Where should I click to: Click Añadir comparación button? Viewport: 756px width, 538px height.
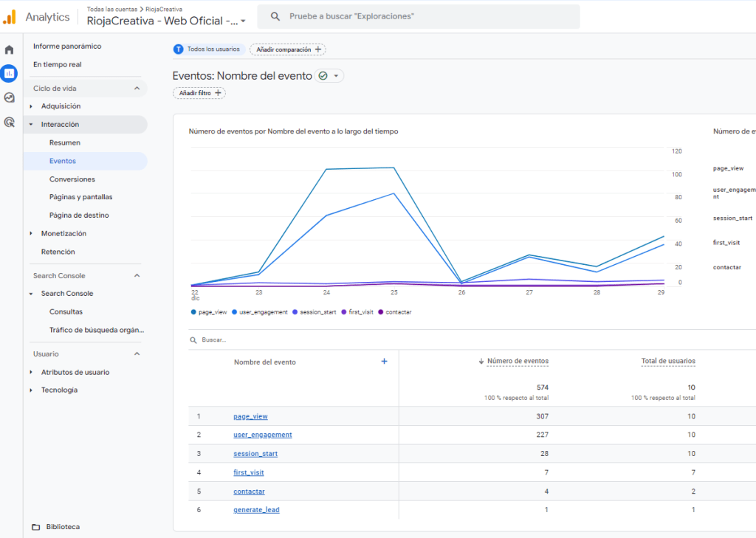(x=288, y=49)
